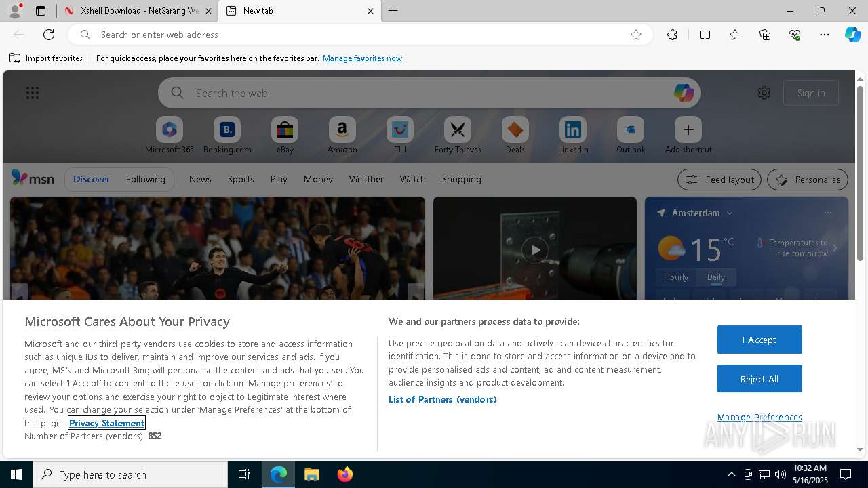Open the MSN apps grid launcher
The image size is (868, 488).
coord(33,93)
